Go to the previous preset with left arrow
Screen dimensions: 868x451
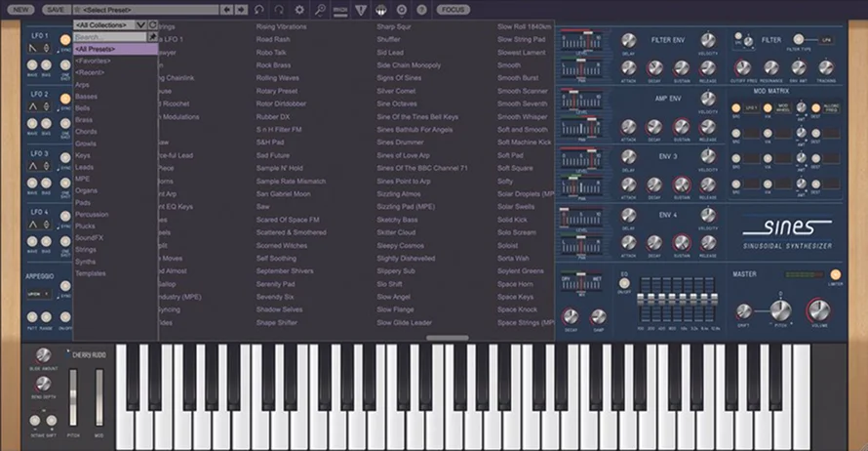[227, 10]
